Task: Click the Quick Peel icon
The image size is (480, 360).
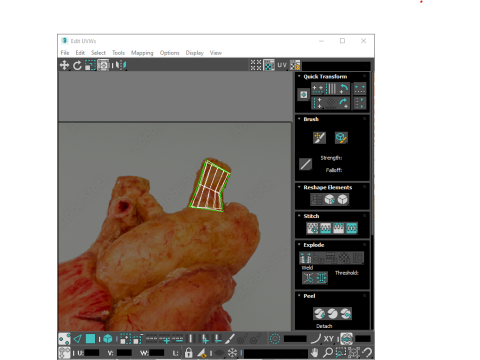Action: (319, 314)
